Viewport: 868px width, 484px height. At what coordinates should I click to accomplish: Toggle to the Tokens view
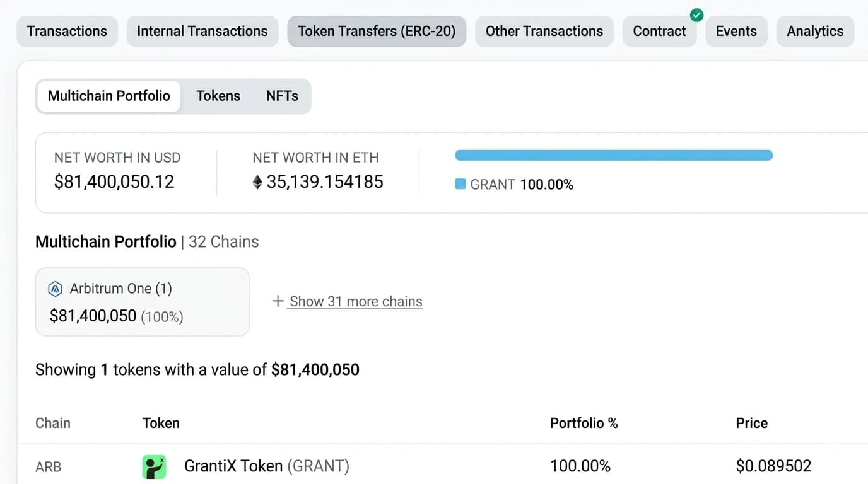pos(218,96)
